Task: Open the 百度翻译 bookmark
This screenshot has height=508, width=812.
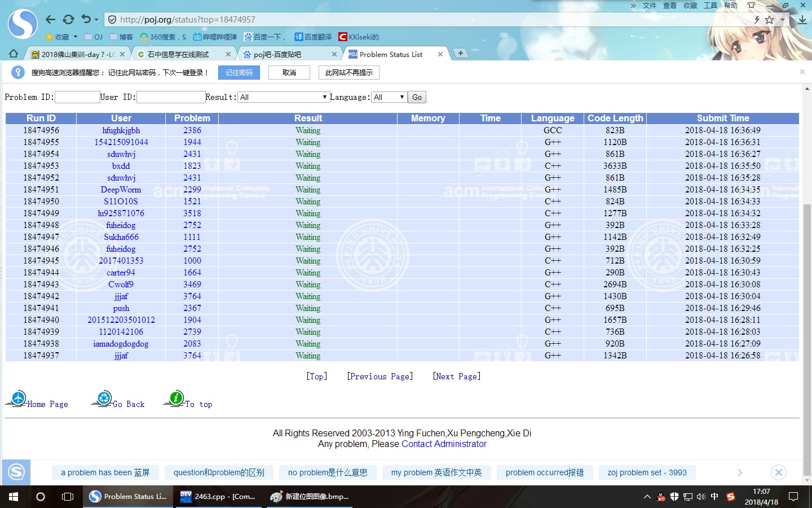Action: (313, 37)
